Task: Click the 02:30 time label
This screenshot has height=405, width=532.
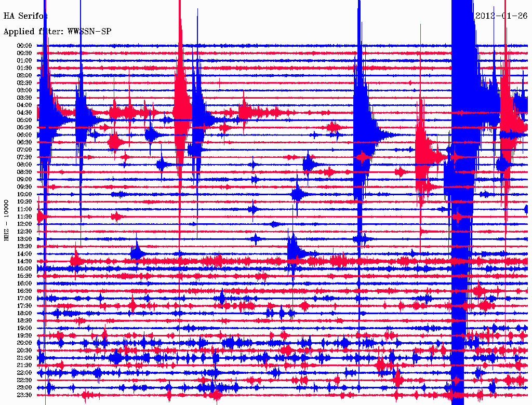Action: tap(24, 83)
